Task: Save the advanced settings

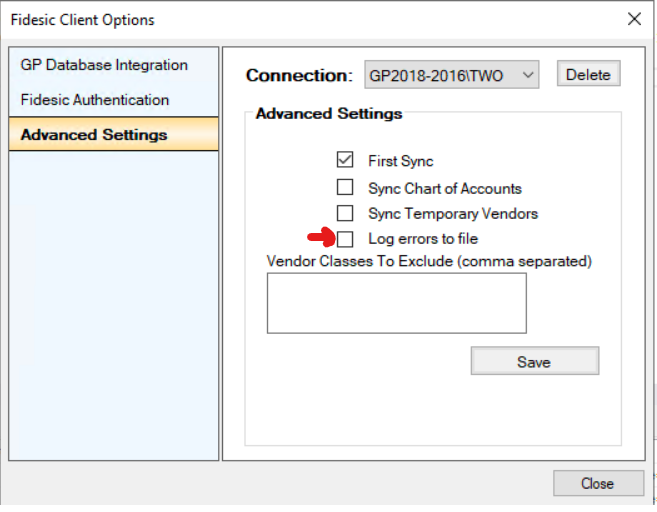Action: [535, 361]
